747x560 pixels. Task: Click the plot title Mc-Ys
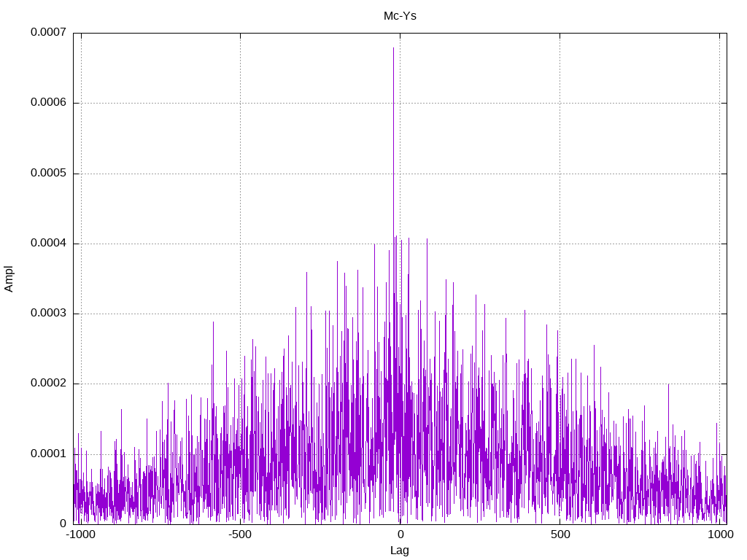(400, 16)
